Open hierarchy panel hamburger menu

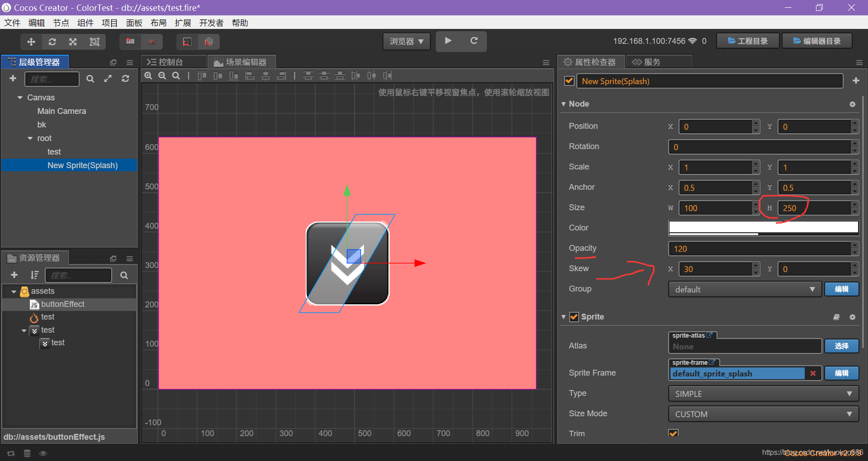coord(130,62)
